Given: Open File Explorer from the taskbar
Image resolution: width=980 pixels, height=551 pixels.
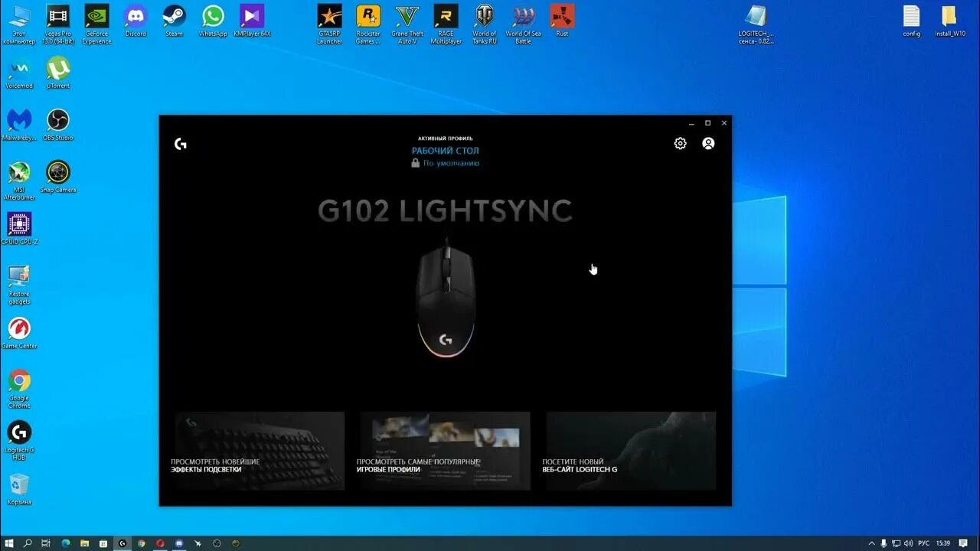Looking at the screenshot, I should coord(84,543).
